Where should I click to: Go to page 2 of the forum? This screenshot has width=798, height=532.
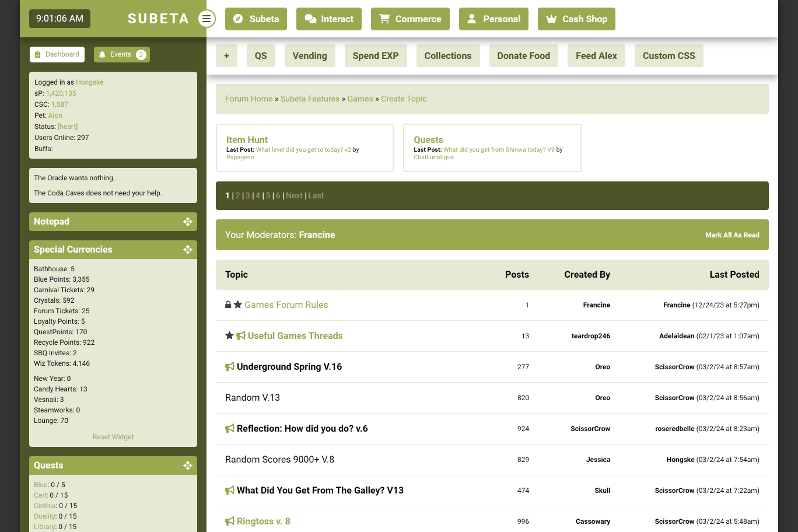237,196
